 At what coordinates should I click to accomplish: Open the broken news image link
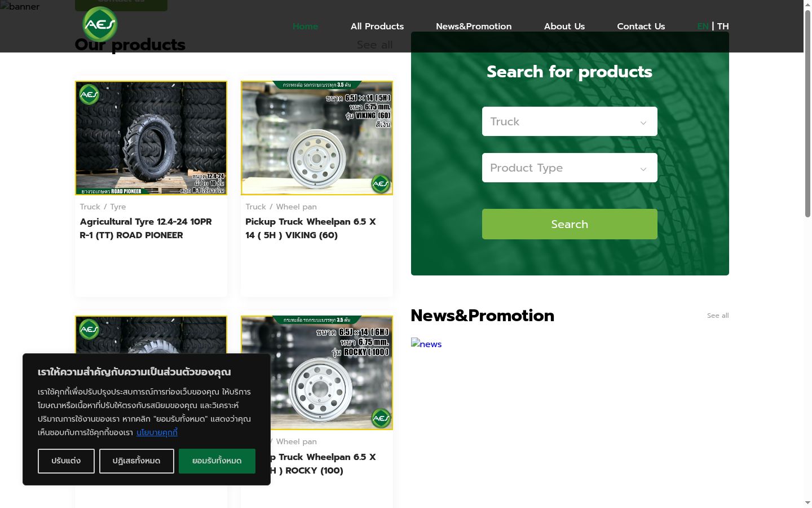[x=426, y=344]
